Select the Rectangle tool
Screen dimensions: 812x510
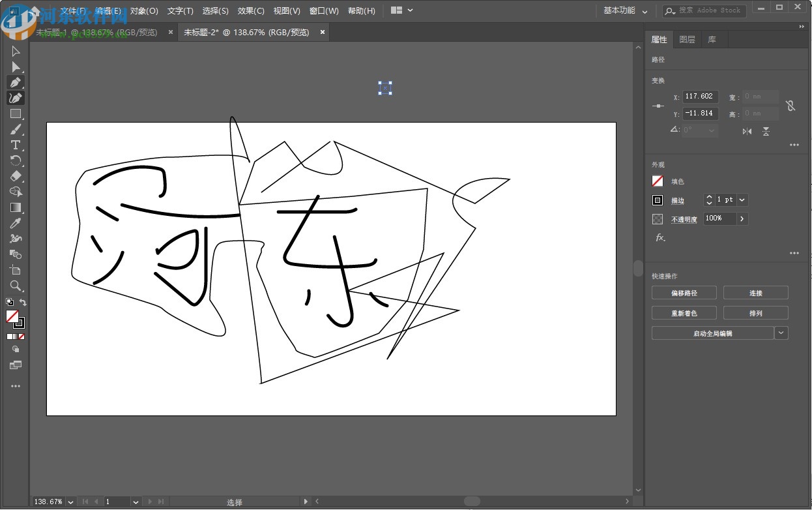click(x=16, y=114)
